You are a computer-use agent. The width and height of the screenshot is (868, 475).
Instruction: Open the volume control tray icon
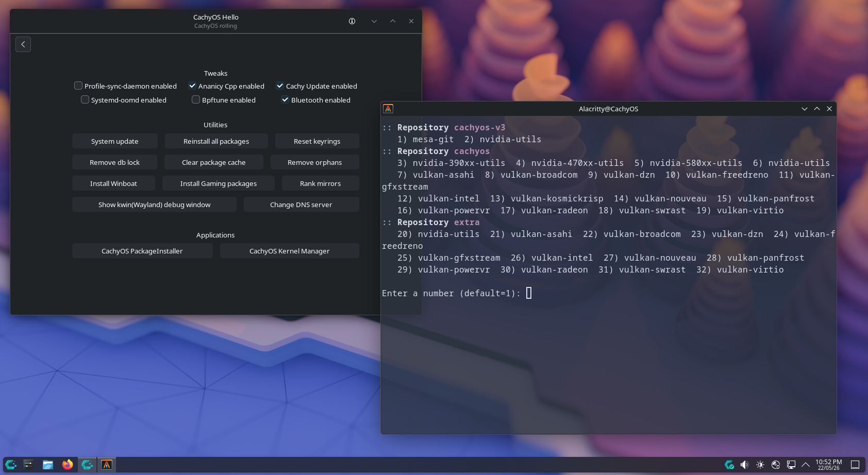pyautogui.click(x=744, y=465)
